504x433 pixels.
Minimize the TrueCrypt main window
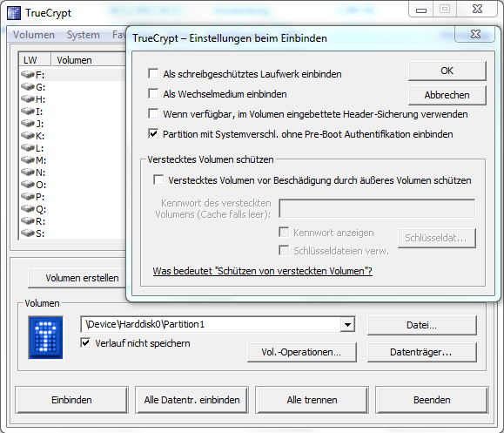click(x=421, y=10)
